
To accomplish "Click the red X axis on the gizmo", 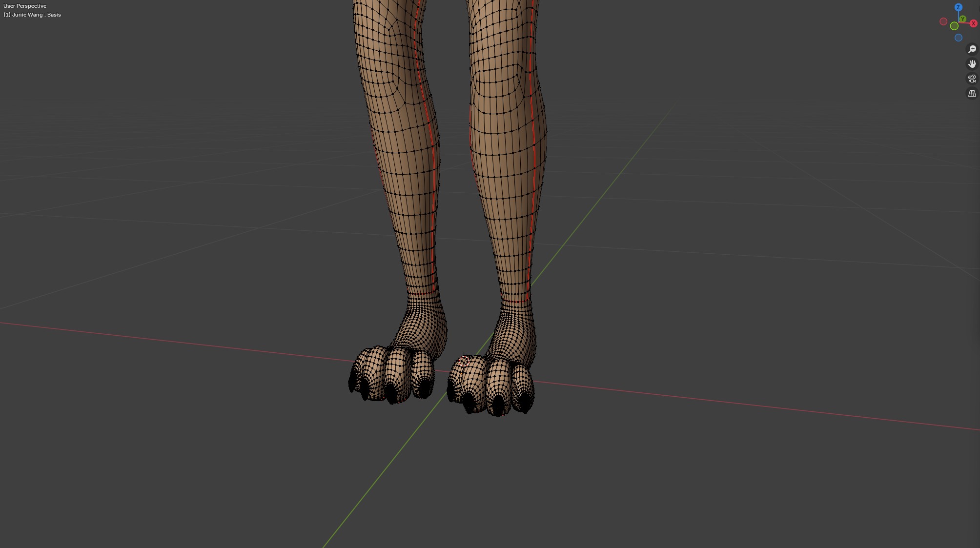I will coord(973,23).
